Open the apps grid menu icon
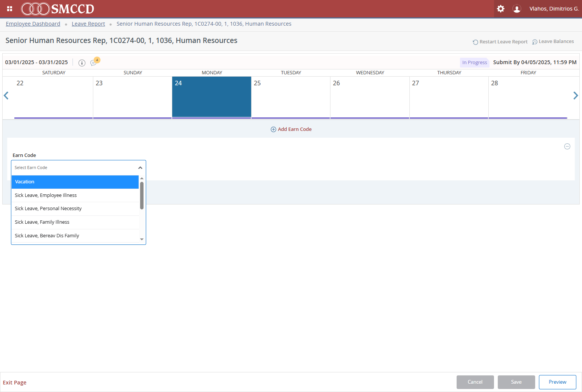Screen dimensions: 582x392 point(10,9)
